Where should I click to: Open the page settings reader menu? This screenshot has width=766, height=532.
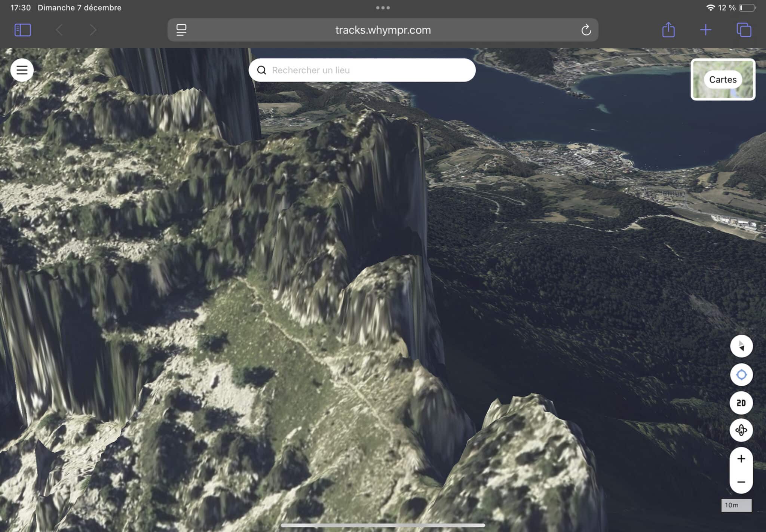point(181,30)
